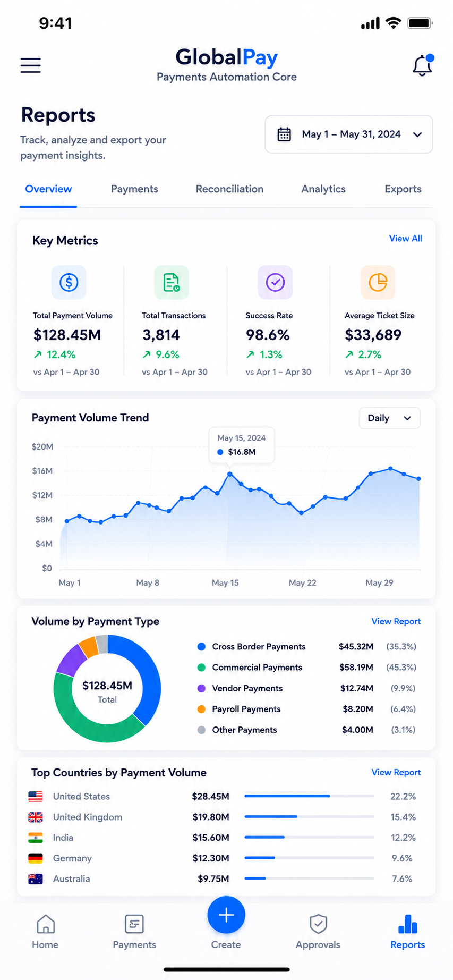The height and width of the screenshot is (980, 453).
Task: Open View Report for Volume by Payment Type
Action: click(396, 621)
